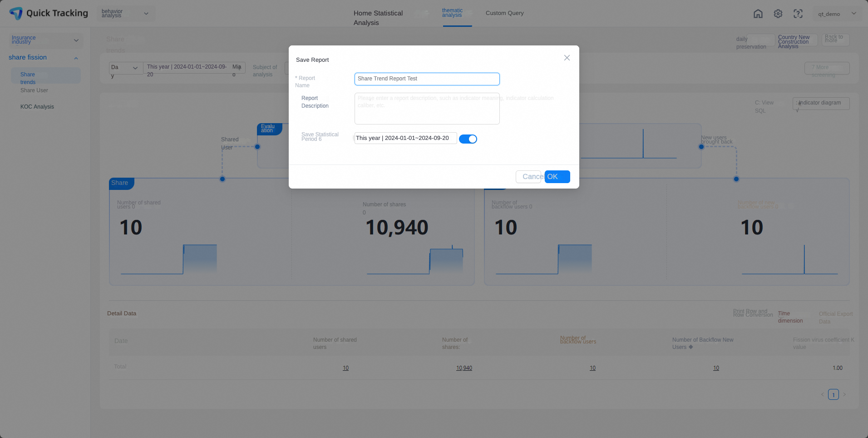Open the indicator diagram dropdown
The height and width of the screenshot is (438, 868).
coord(821,104)
